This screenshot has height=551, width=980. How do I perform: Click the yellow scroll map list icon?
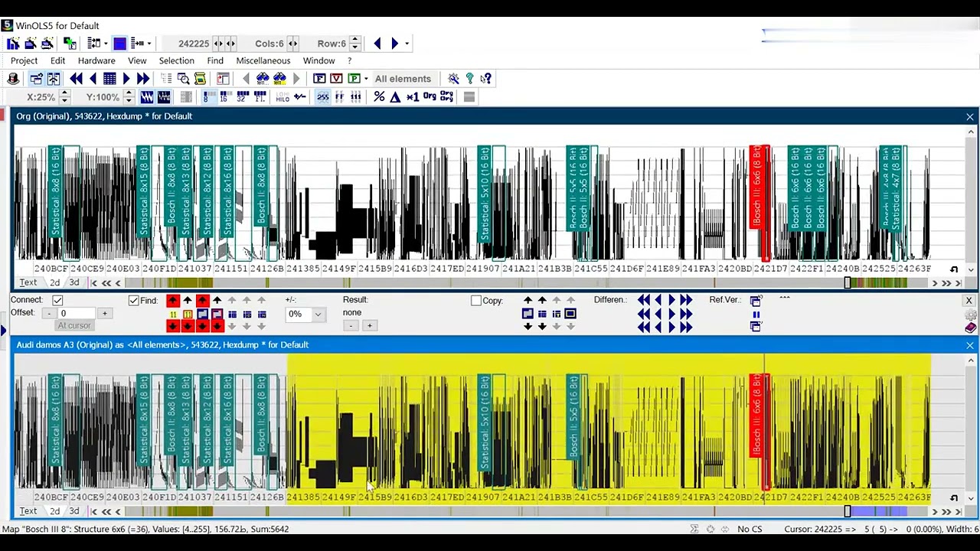click(x=200, y=78)
